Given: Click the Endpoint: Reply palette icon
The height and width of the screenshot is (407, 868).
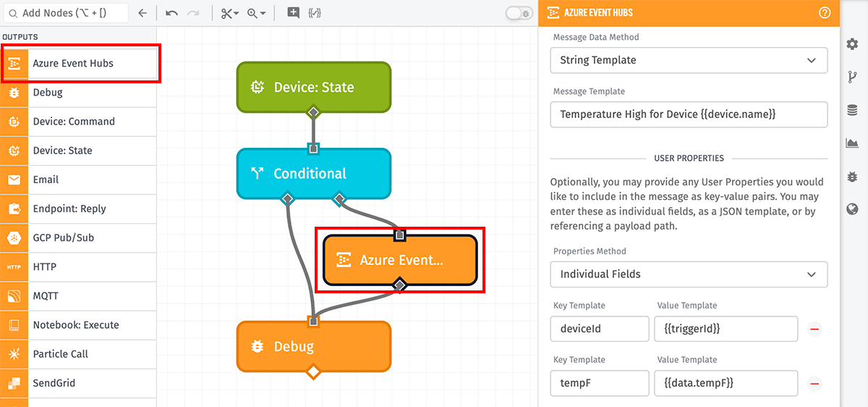Looking at the screenshot, I should click(x=14, y=209).
